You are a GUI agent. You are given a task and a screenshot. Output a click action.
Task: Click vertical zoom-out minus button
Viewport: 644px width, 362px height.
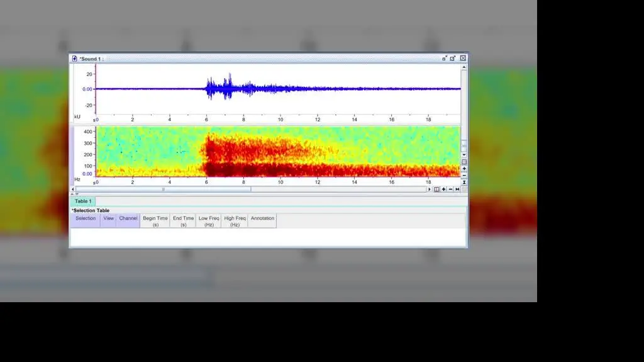pos(464,175)
